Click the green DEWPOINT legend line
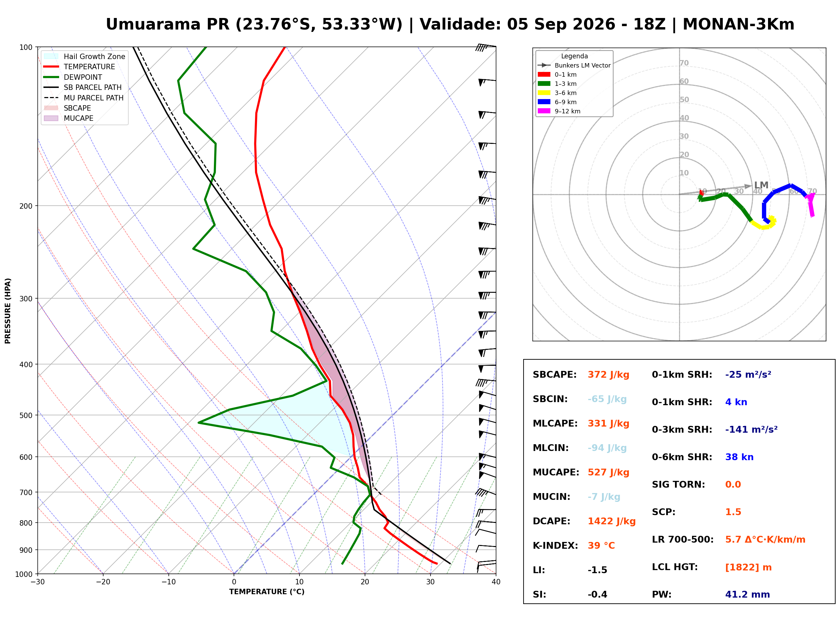This screenshot has width=840, height=621. (x=51, y=77)
